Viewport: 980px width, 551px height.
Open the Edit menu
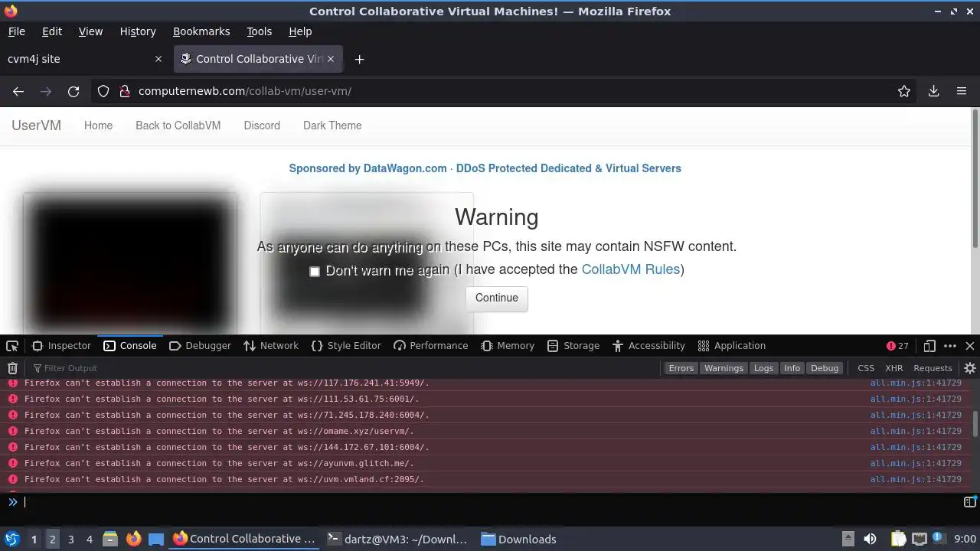click(52, 31)
